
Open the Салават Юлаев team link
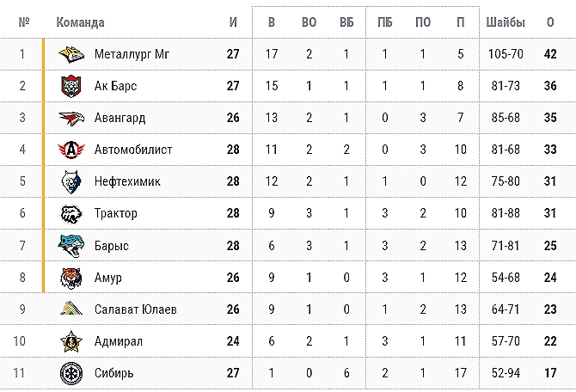pyautogui.click(x=136, y=309)
